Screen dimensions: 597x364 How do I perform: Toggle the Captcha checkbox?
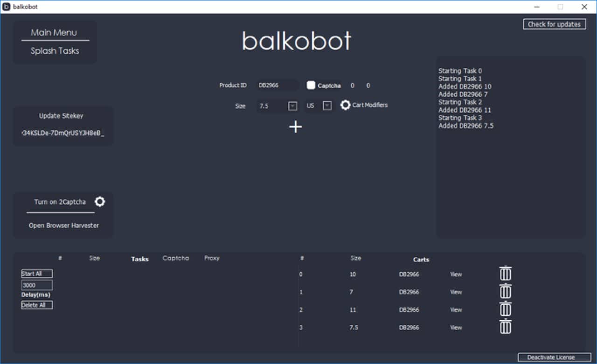(x=311, y=85)
